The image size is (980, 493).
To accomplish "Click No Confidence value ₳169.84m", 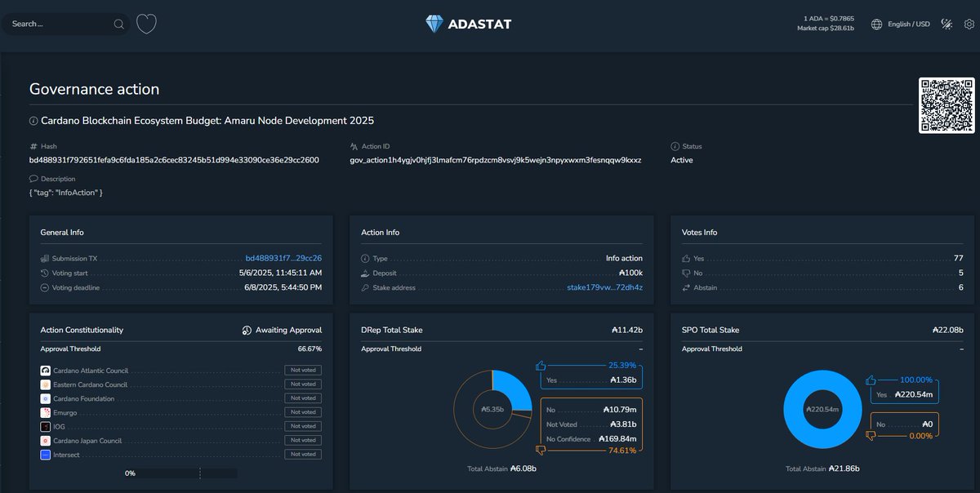I will pos(617,437).
